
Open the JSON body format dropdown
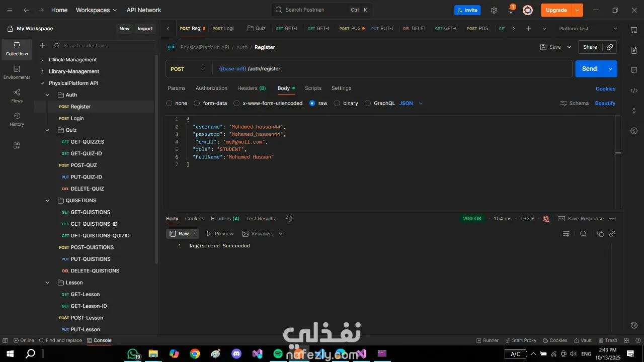[x=411, y=103]
